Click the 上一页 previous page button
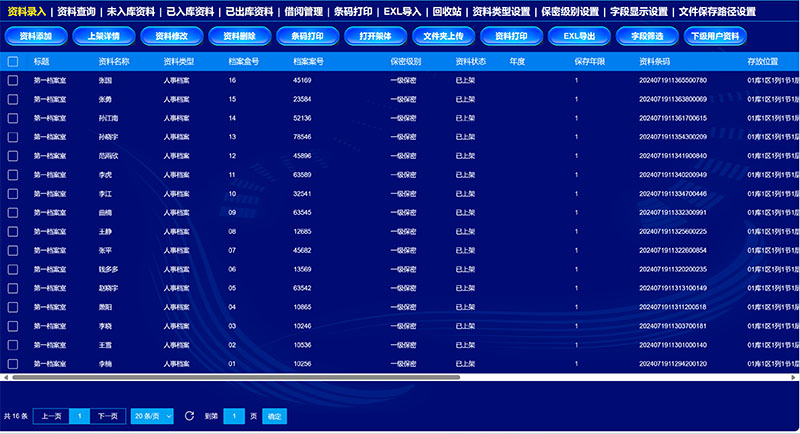The height and width of the screenshot is (434, 800). pos(51,415)
